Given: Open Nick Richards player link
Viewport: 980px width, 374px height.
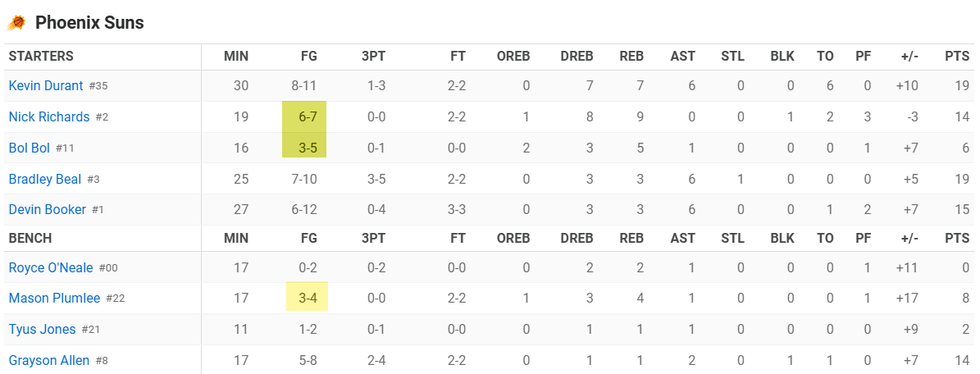Looking at the screenshot, I should pyautogui.click(x=48, y=117).
